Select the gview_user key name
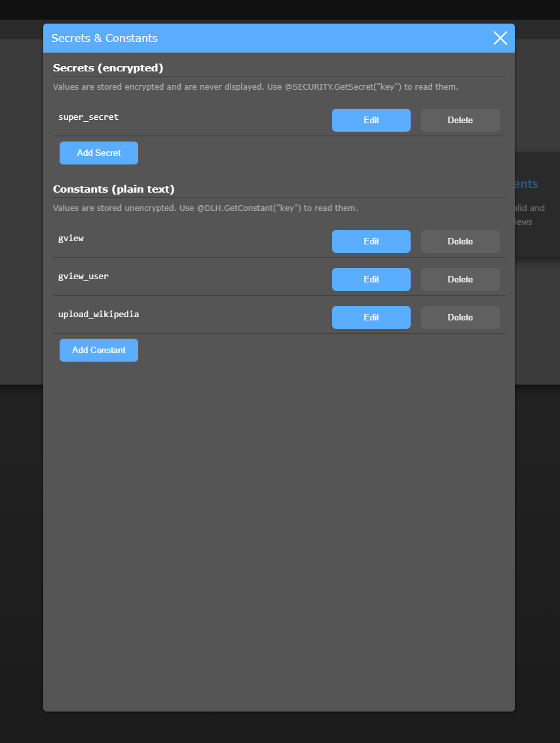The width and height of the screenshot is (560, 743). tap(83, 276)
